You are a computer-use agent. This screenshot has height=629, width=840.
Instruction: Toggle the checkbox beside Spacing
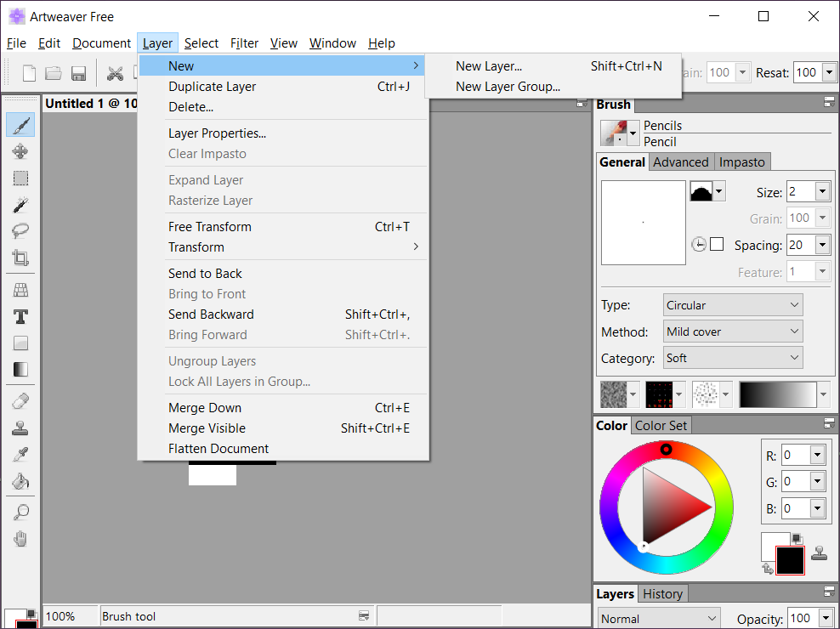[717, 245]
